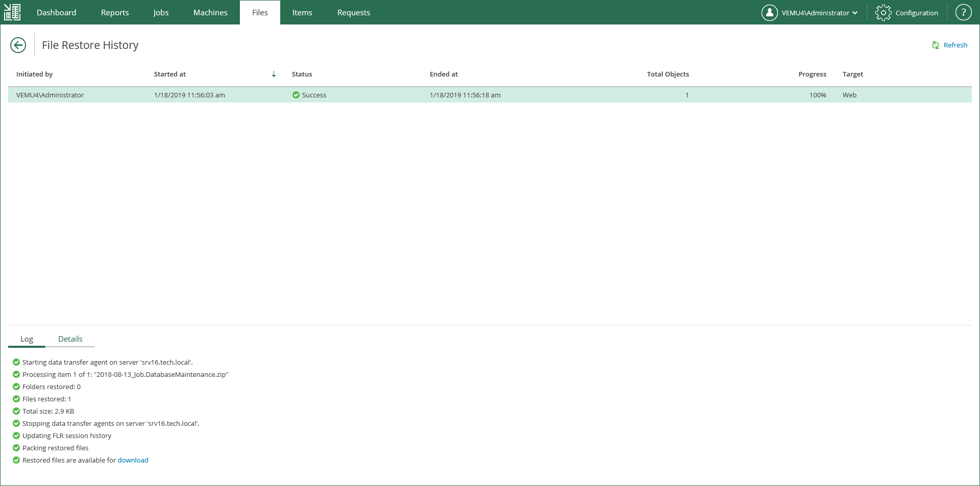Click the Web target cell
The height and width of the screenshot is (486, 980).
(x=849, y=95)
